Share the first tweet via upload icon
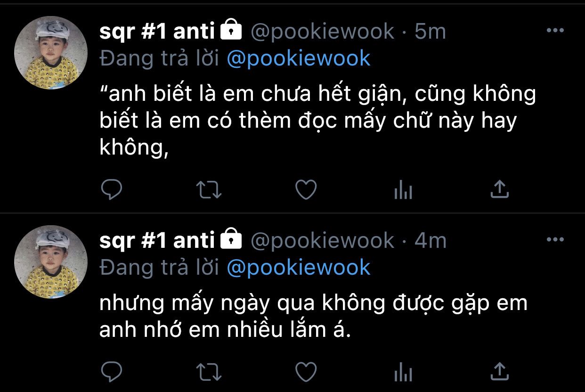This screenshot has width=585, height=392. coord(500,189)
